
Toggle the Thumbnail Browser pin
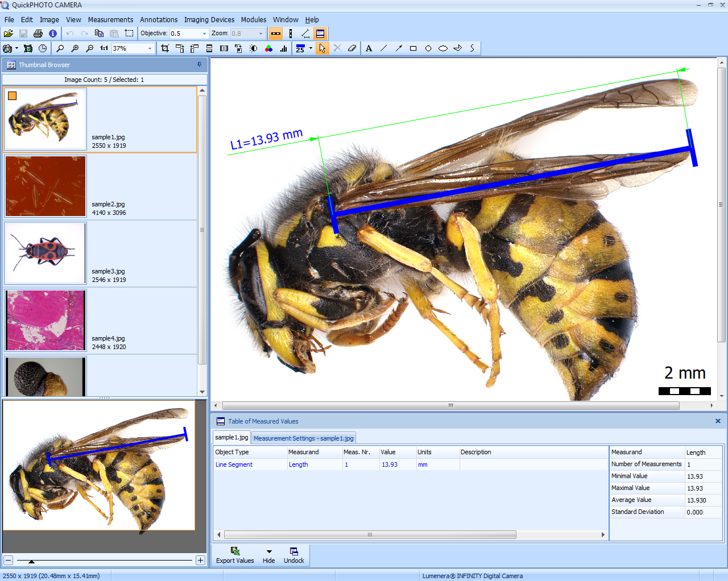(198, 65)
